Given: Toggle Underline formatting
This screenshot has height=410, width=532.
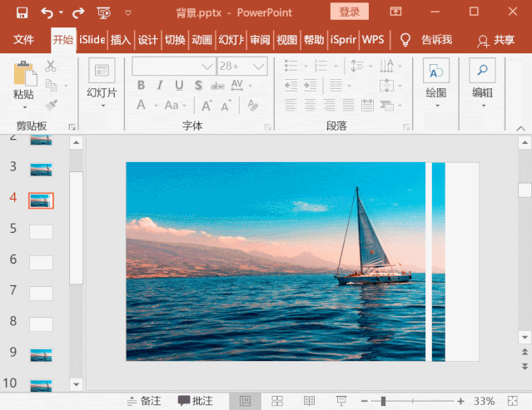Looking at the screenshot, I should 179,86.
